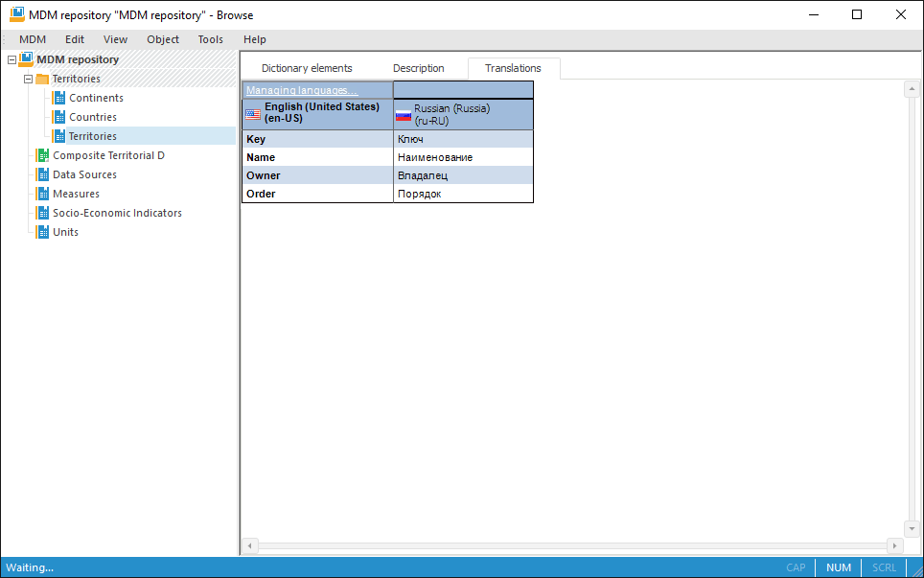Click the Measures dictionary icon
The height and width of the screenshot is (578, 924).
pos(42,194)
